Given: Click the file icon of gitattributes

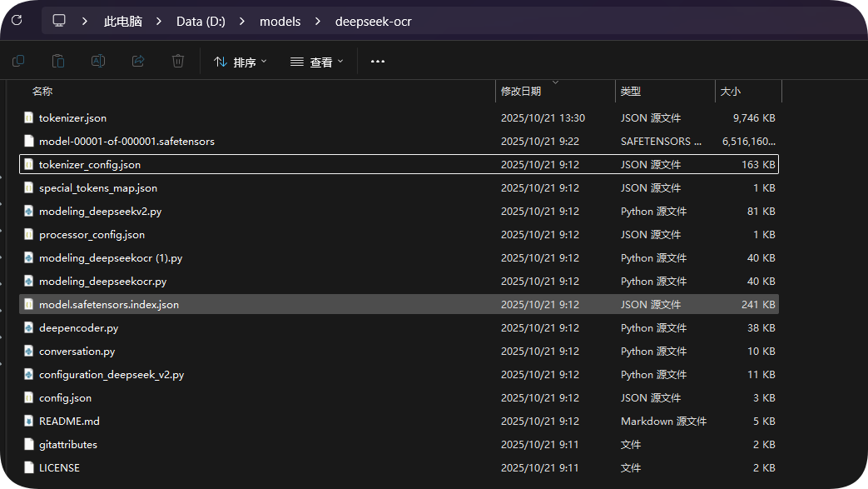Looking at the screenshot, I should 29,443.
